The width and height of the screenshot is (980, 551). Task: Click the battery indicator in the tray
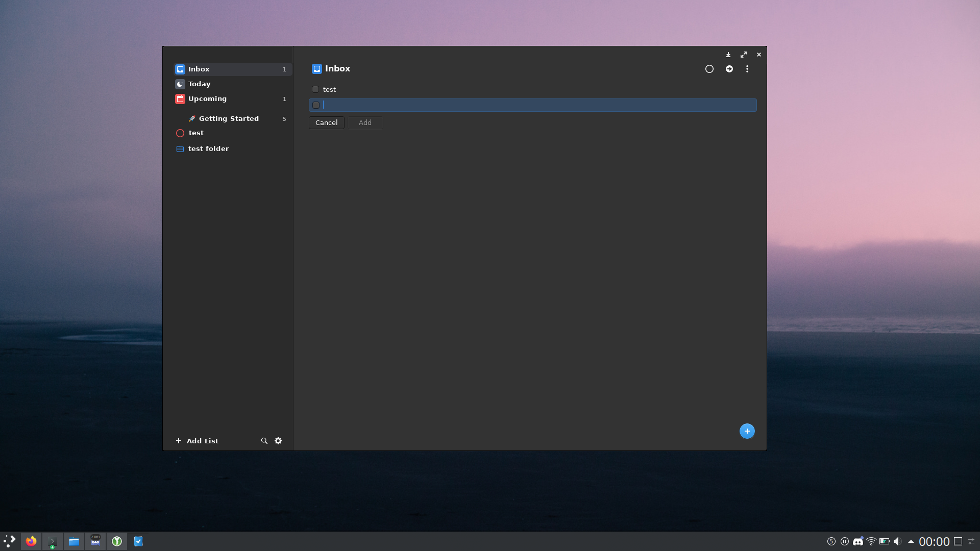[x=884, y=541]
